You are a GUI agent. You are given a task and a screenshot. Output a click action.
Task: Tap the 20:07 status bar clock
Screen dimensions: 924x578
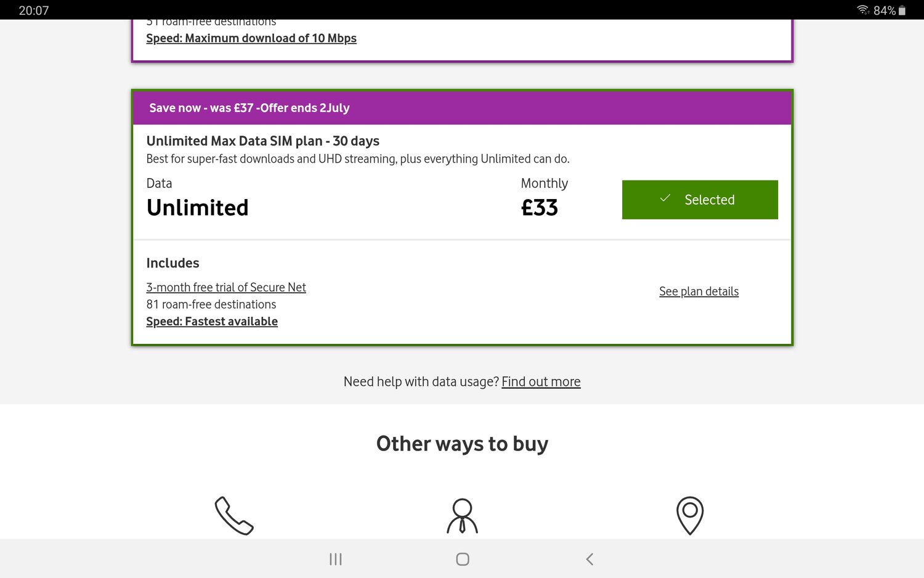tap(34, 10)
